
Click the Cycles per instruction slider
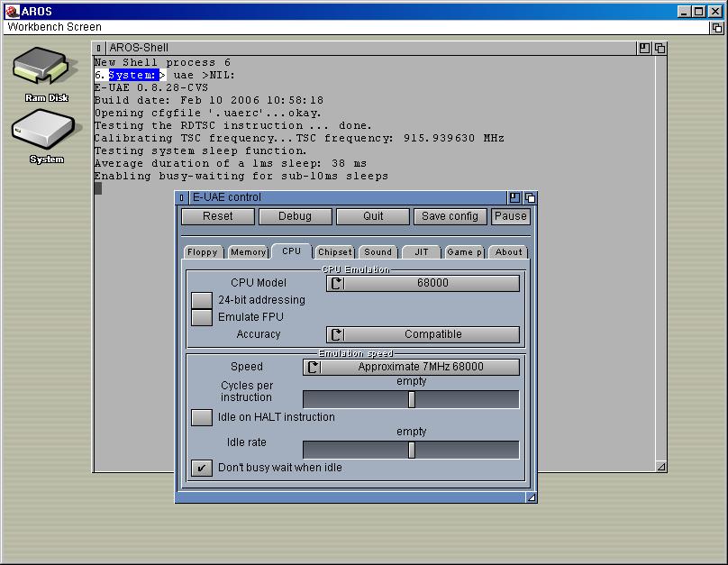[411, 399]
